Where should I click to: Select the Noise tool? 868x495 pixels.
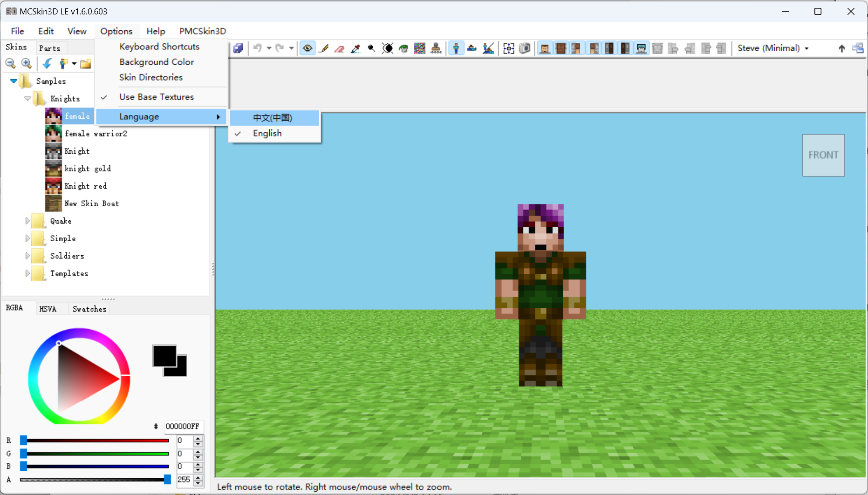420,48
